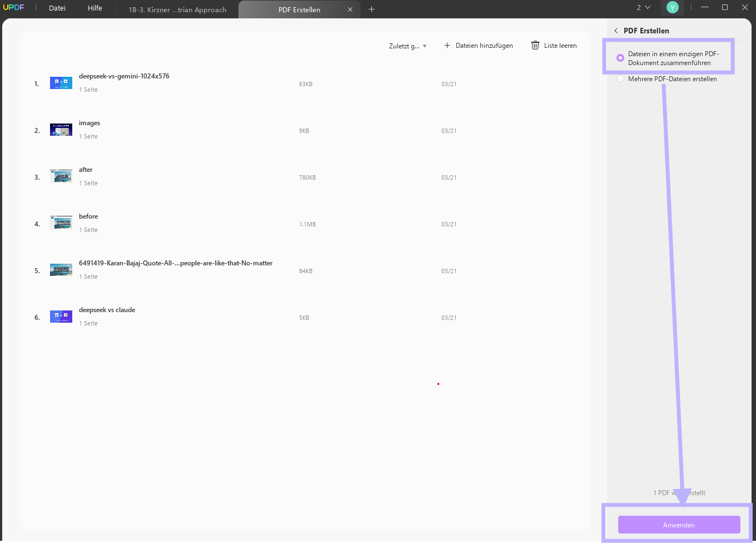Click the trash can icon

535,46
